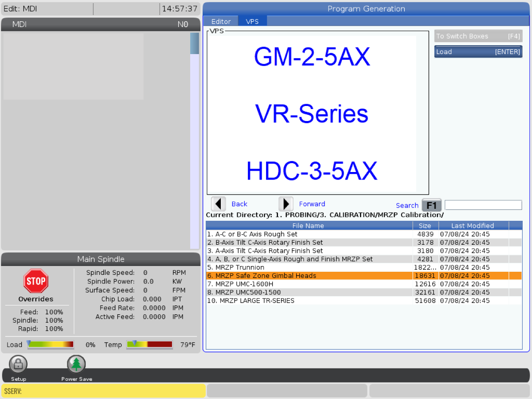Select the VPS tab
The height and width of the screenshot is (399, 532).
click(x=252, y=21)
